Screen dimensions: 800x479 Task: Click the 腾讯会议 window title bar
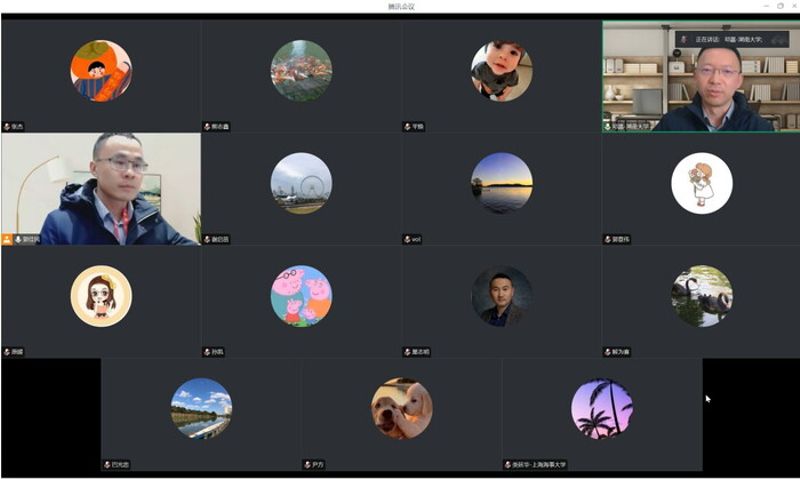pos(400,6)
